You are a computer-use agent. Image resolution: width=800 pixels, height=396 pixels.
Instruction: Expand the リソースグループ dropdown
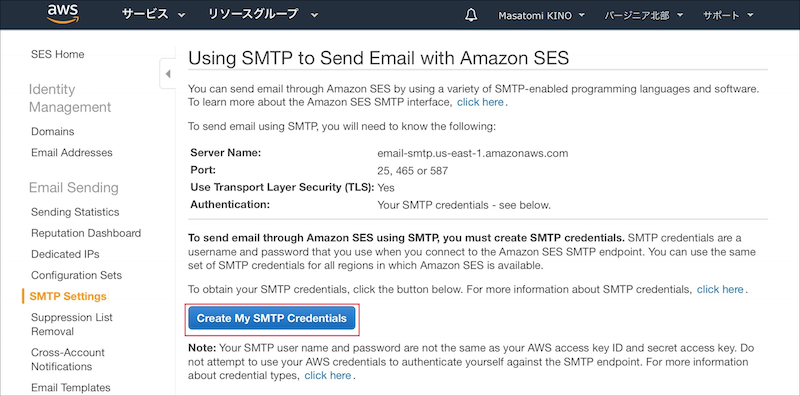pyautogui.click(x=263, y=15)
